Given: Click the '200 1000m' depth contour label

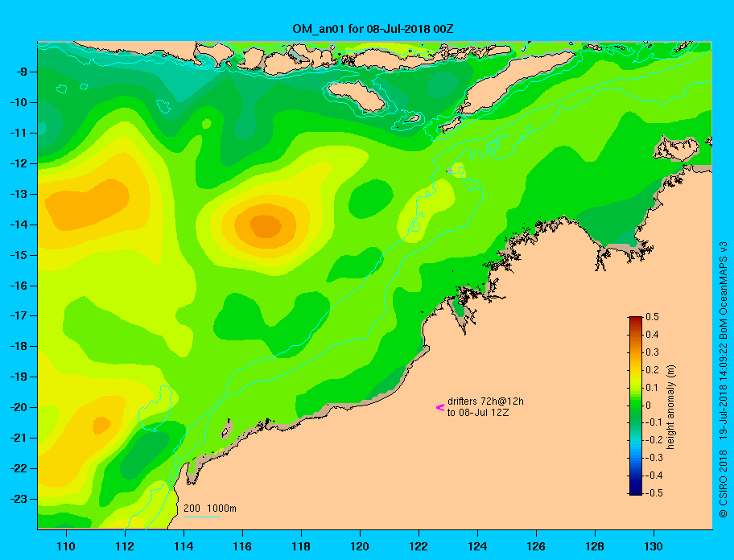Looking at the screenshot, I should (210, 509).
